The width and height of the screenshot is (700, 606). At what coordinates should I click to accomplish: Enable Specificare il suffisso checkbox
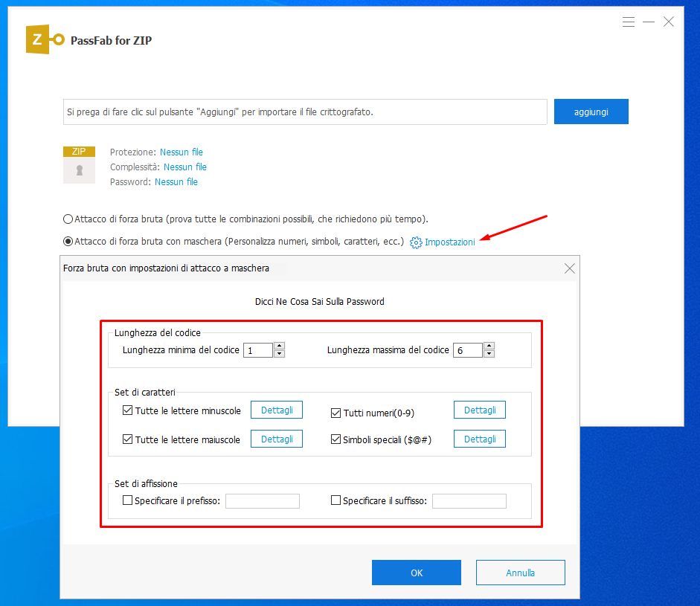(335, 500)
